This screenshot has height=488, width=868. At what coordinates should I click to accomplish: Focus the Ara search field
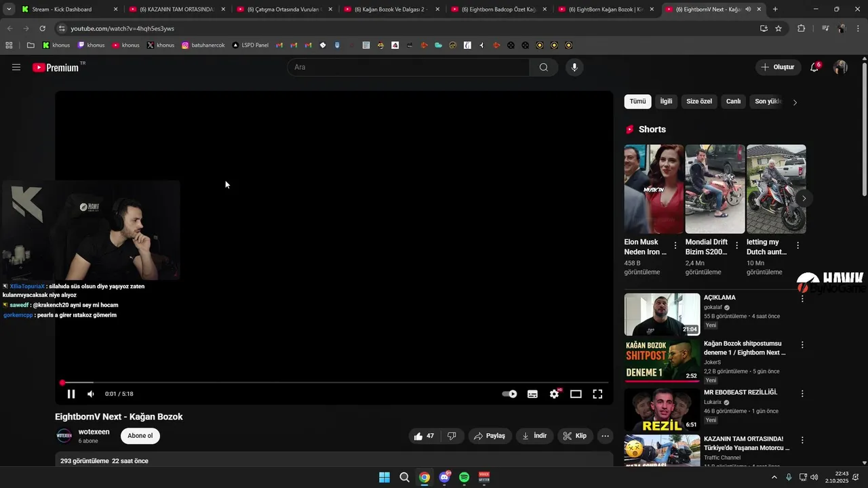[x=409, y=67]
